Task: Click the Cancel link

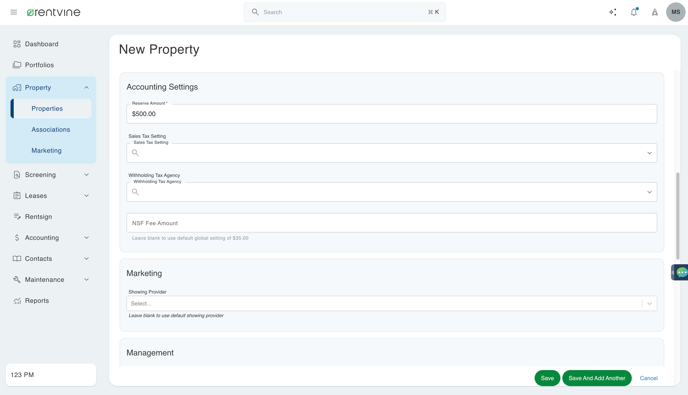Action: (x=649, y=378)
